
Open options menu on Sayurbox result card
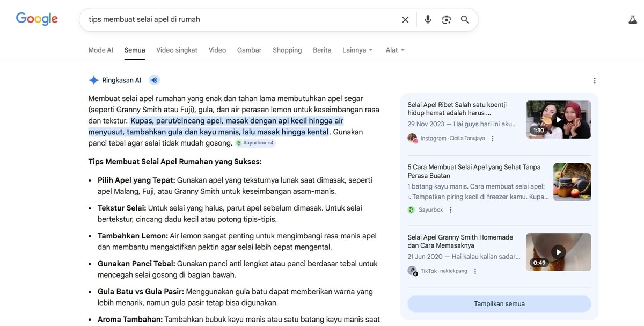pyautogui.click(x=450, y=209)
